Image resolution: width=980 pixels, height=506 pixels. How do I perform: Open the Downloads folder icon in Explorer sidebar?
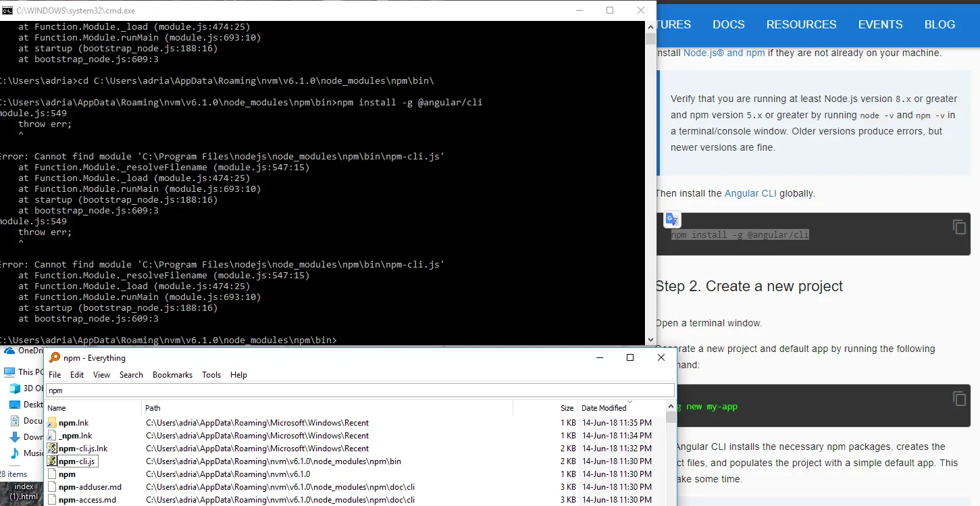15,437
